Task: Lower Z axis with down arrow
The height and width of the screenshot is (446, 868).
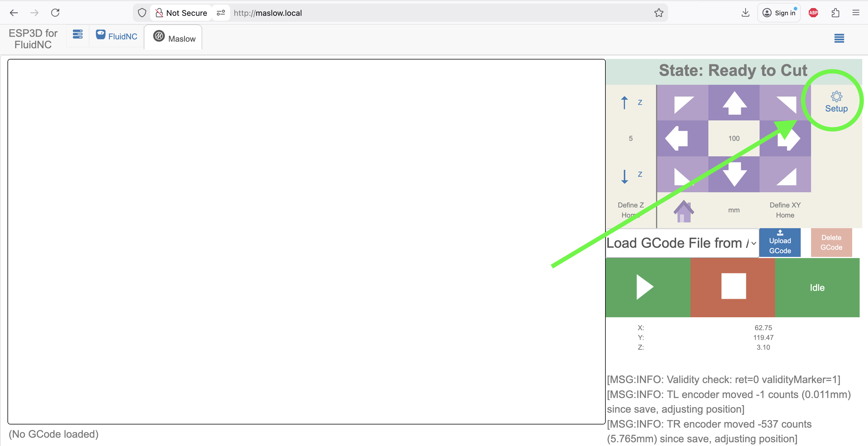Action: click(624, 175)
